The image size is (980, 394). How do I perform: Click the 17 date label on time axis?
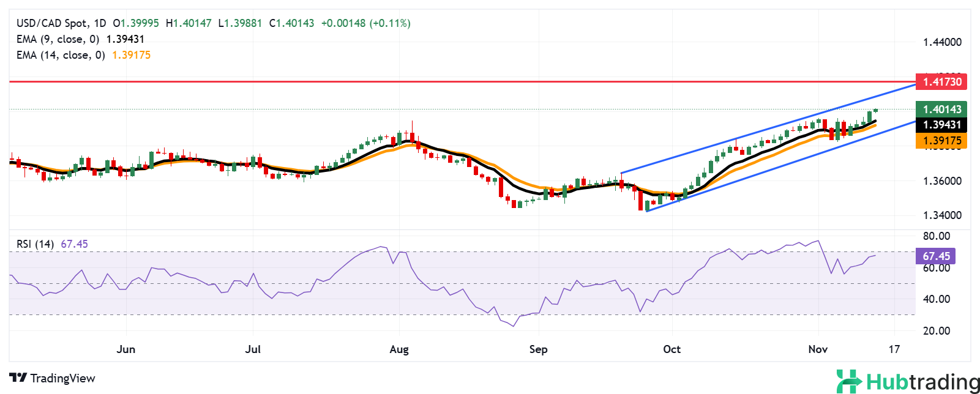pos(894,349)
